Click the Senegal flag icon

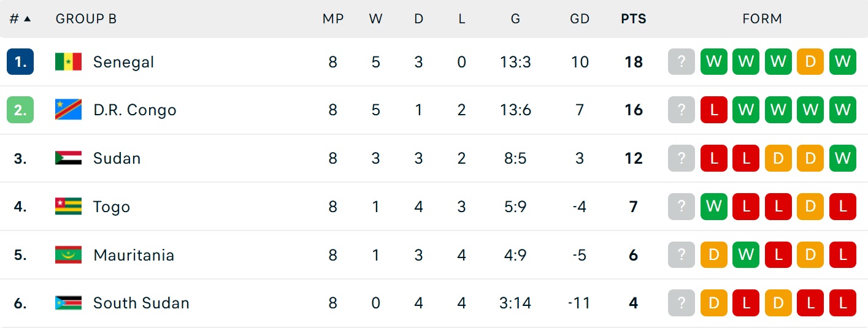(x=68, y=62)
